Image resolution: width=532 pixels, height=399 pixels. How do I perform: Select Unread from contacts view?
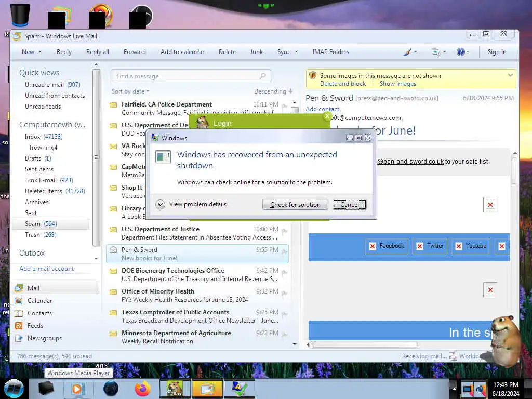pyautogui.click(x=55, y=96)
